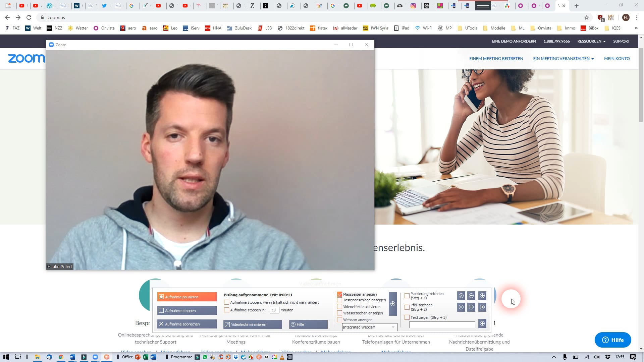Open the ML bookmark folder

[518, 28]
